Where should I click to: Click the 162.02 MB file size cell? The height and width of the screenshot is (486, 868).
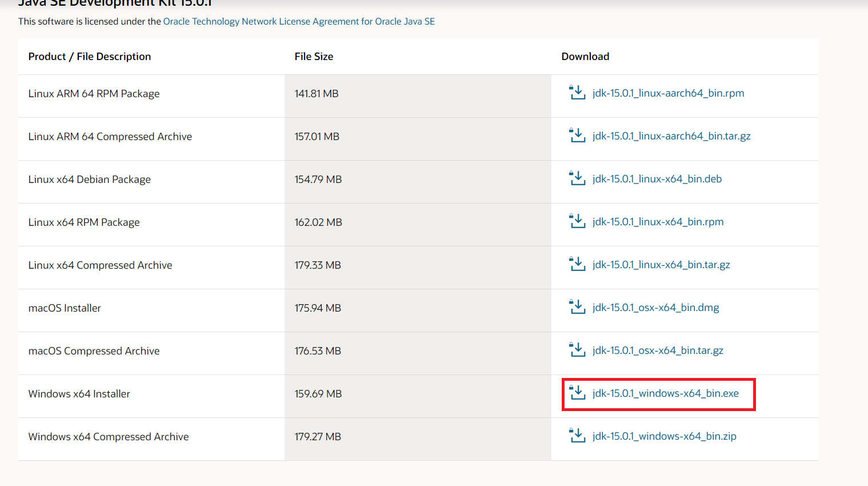point(418,225)
